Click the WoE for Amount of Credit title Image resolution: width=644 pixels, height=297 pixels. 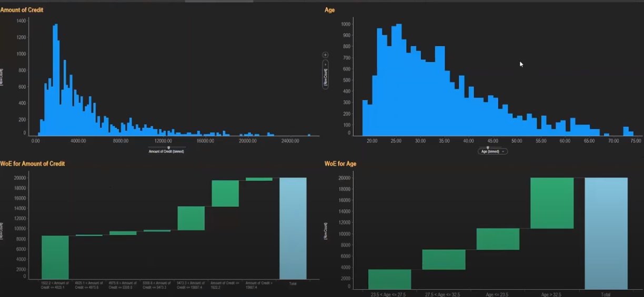pos(33,163)
